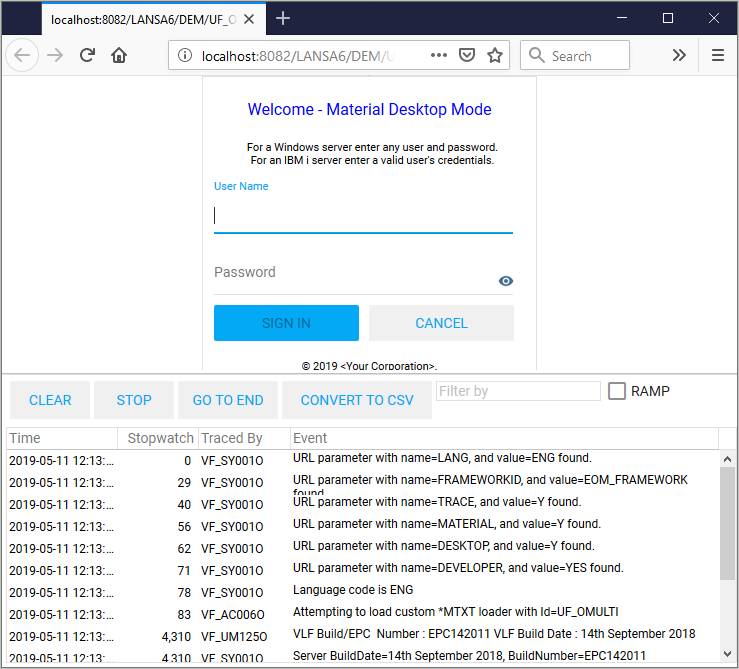Jump to trace end with GO TO END
Viewport: 739px width, 669px height.
[228, 400]
